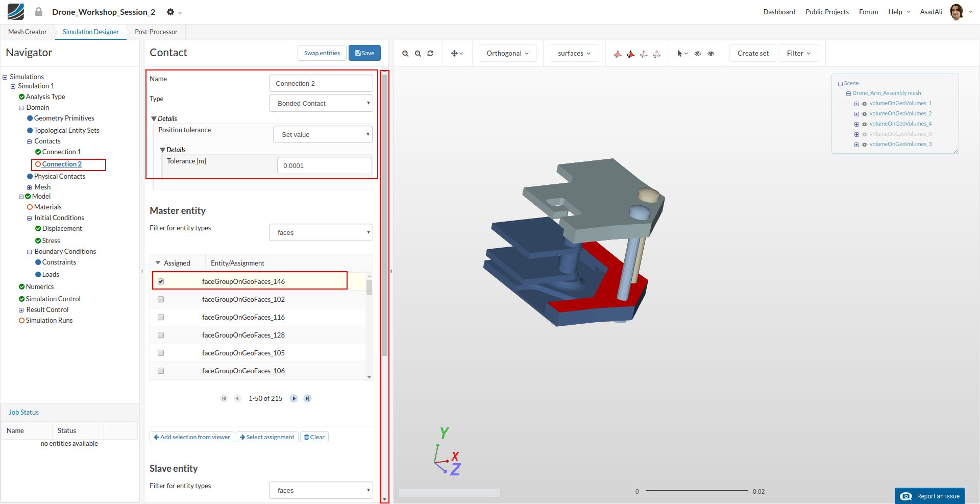Reset the 3D view with refresh icon

point(430,54)
